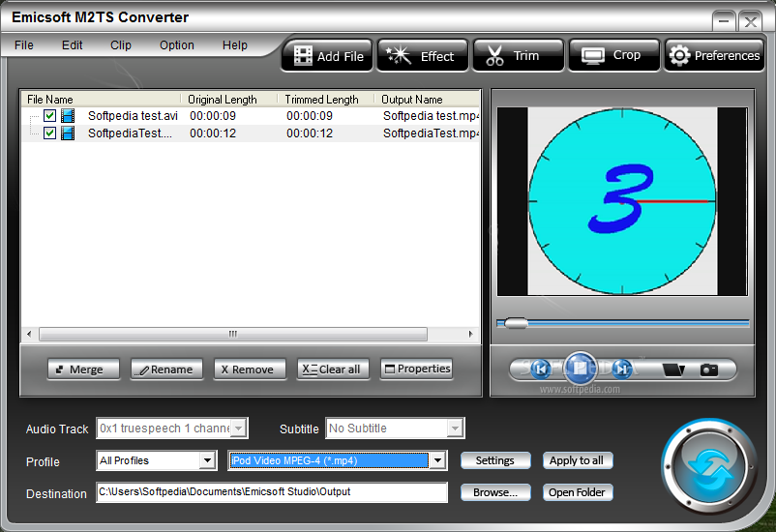Screen dimensions: 776x532
Task: Open the snapshot folder icon
Action: click(x=673, y=369)
